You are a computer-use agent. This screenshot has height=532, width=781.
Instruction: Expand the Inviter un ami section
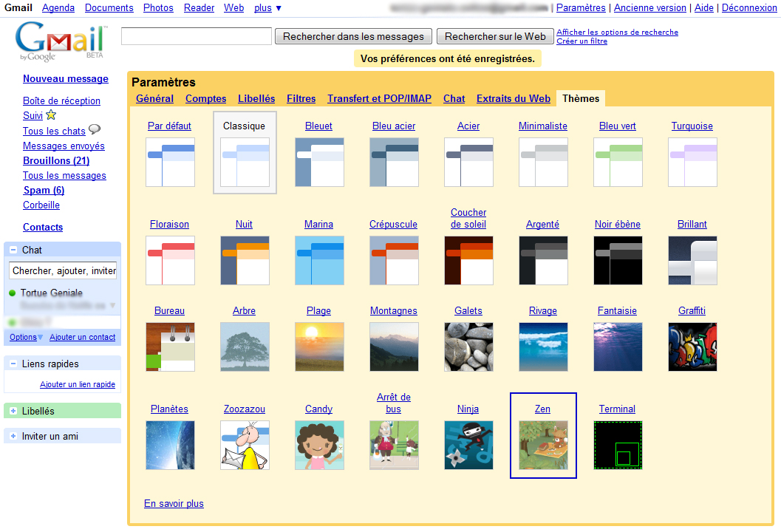tap(13, 437)
